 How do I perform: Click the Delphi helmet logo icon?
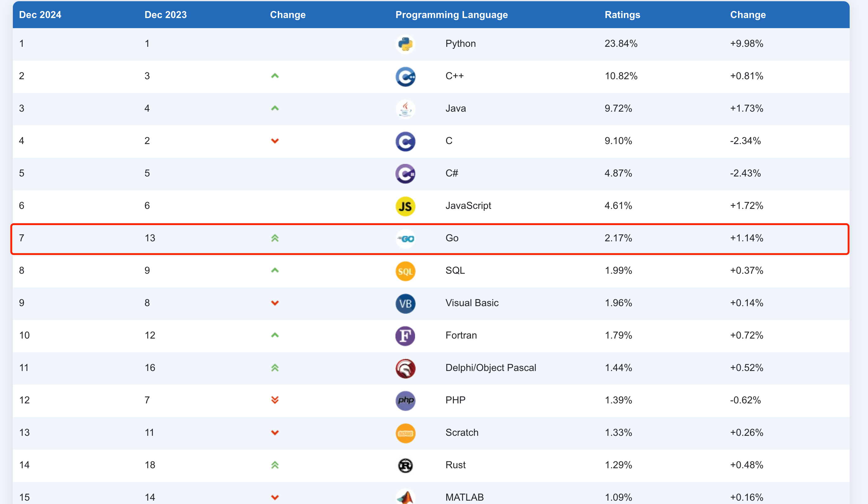tap(405, 368)
